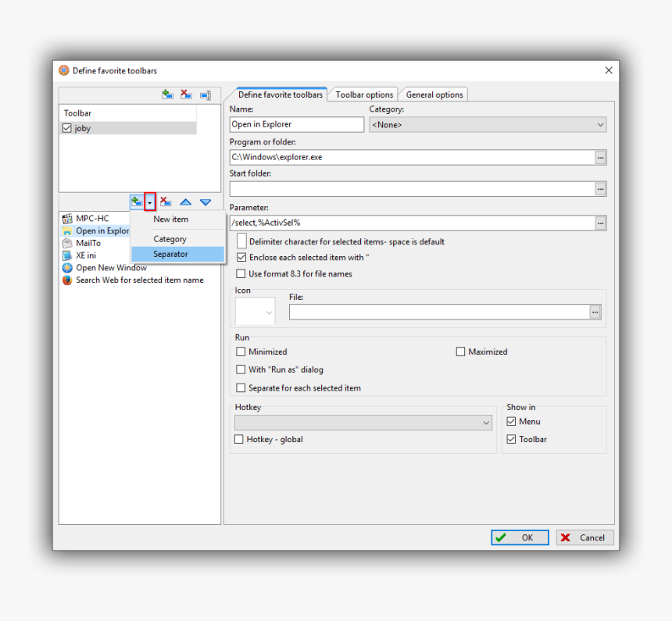Open the Category dropdown showing <None>
Viewport: 672px width, 621px height.
point(599,124)
